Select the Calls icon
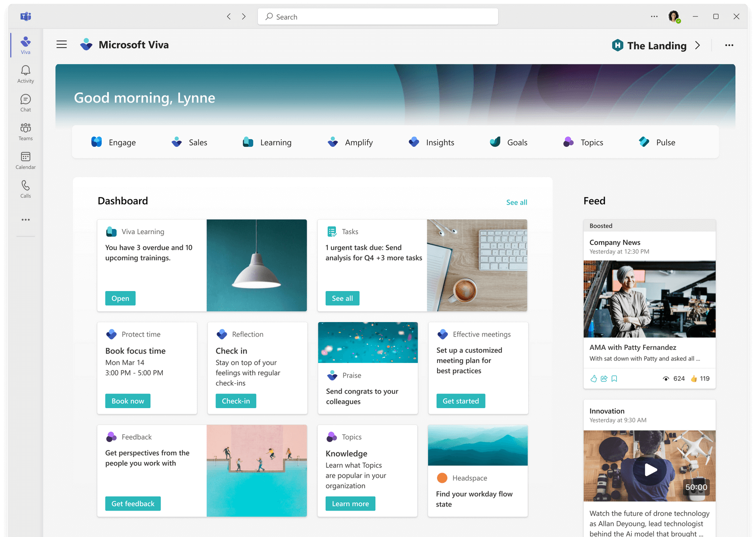The height and width of the screenshot is (537, 756). (x=25, y=188)
